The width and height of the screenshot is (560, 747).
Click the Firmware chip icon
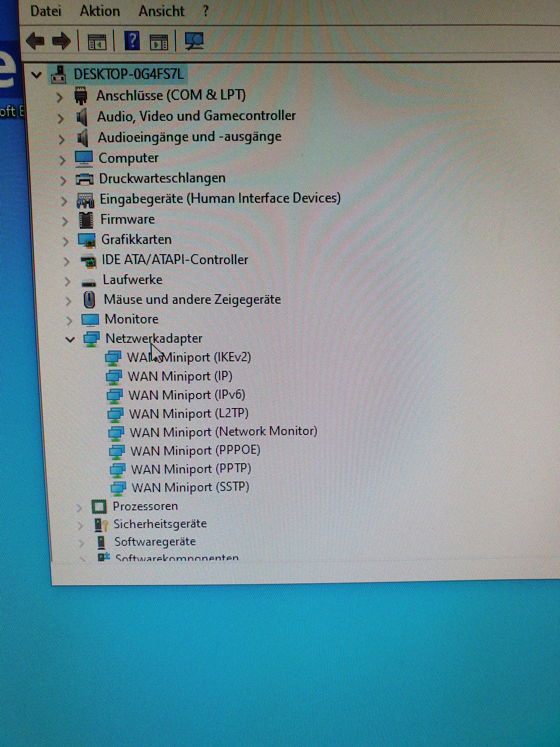pyautogui.click(x=86, y=220)
